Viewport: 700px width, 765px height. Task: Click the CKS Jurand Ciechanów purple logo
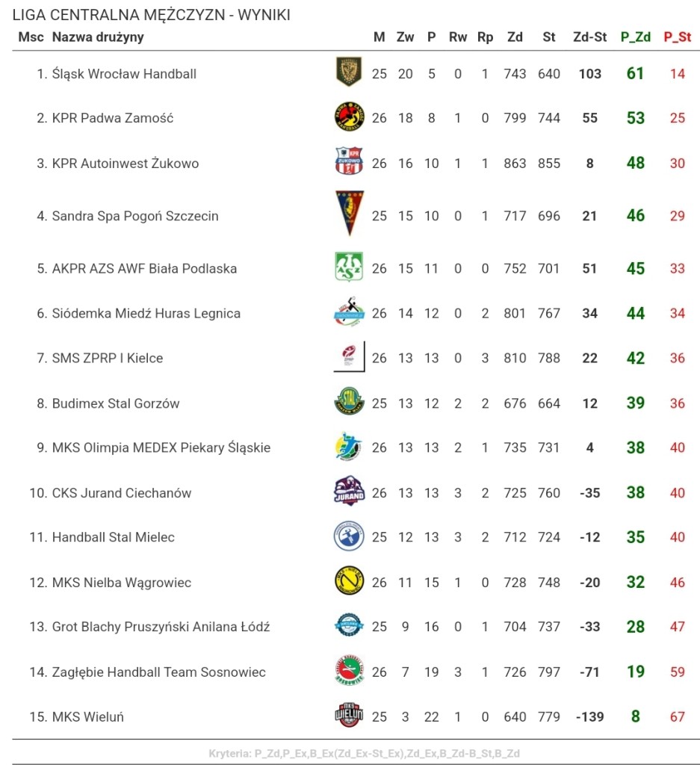click(350, 491)
